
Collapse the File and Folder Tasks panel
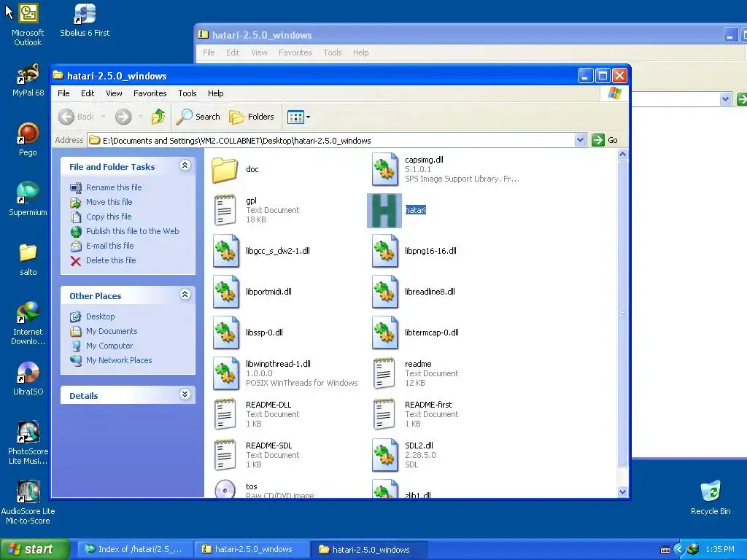pos(185,166)
